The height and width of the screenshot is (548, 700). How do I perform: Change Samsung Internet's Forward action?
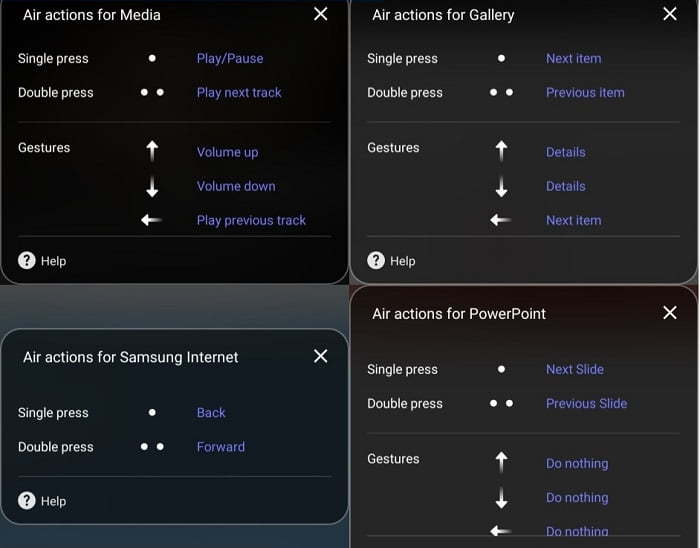[221, 447]
